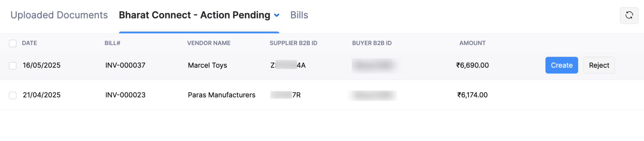
Task: Select Bharat Connect - Action Pending tab
Action: coord(194,15)
